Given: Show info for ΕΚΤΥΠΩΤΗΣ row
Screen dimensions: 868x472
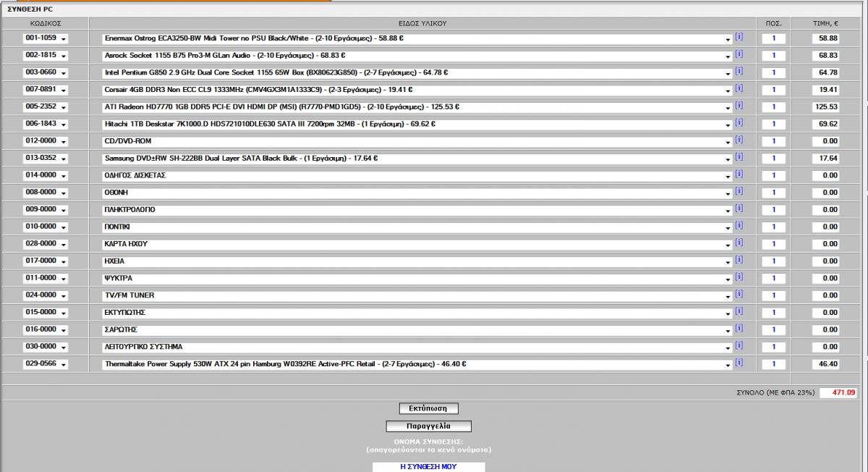Looking at the screenshot, I should [x=739, y=311].
